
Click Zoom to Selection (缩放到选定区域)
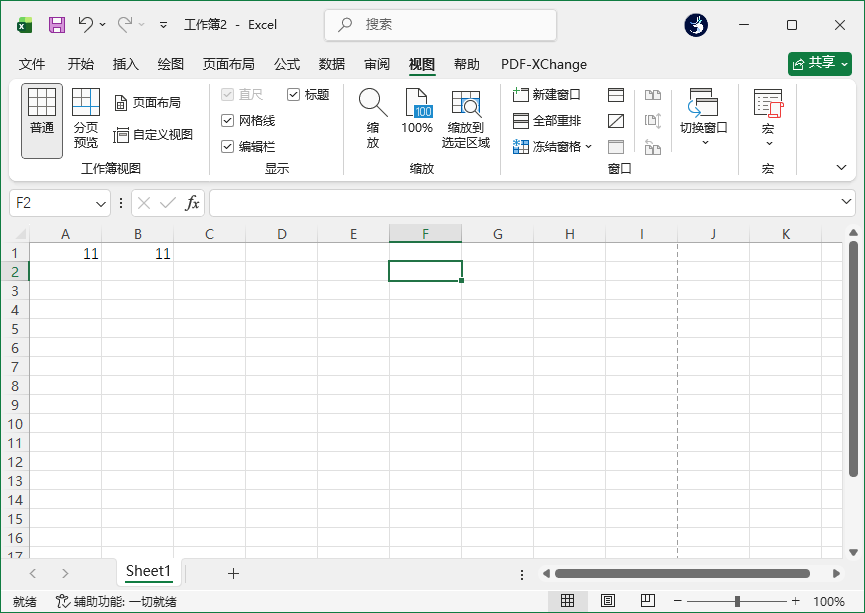[x=466, y=118]
